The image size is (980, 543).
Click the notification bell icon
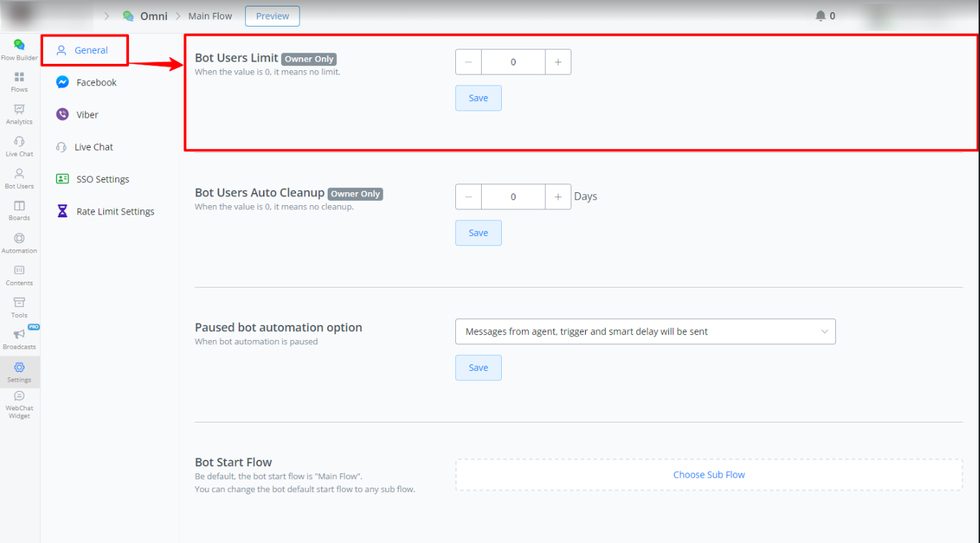(x=821, y=16)
